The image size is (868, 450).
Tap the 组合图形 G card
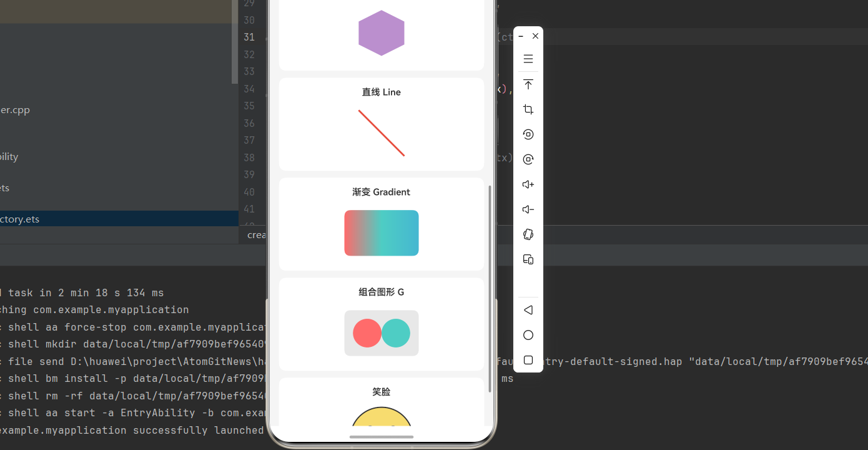point(381,324)
